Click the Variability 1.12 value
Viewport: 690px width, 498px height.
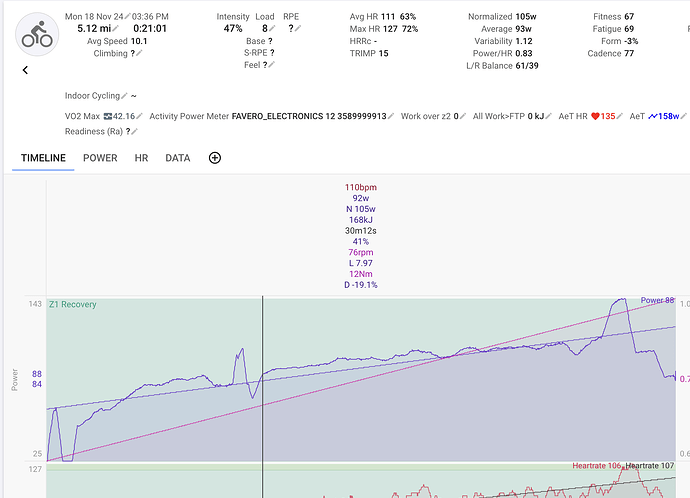[524, 41]
